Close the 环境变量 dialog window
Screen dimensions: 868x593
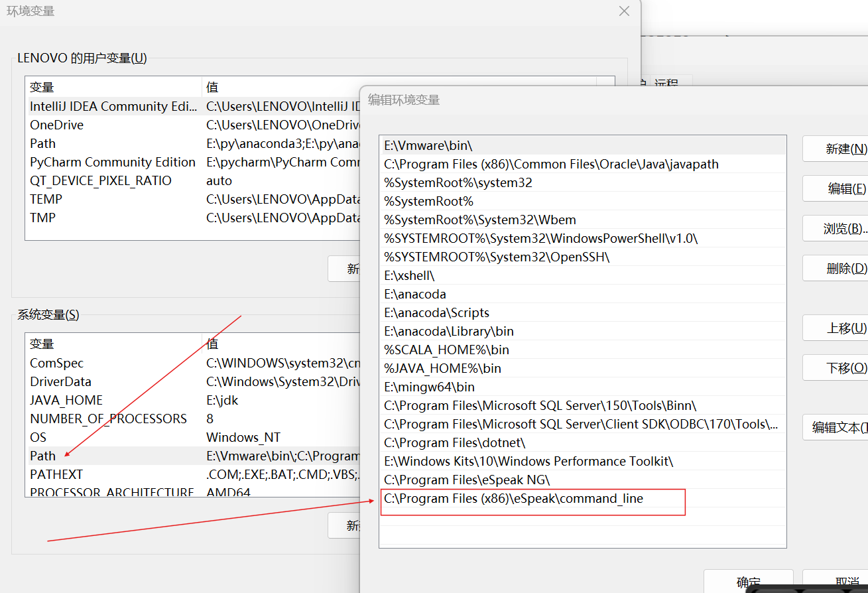624,11
